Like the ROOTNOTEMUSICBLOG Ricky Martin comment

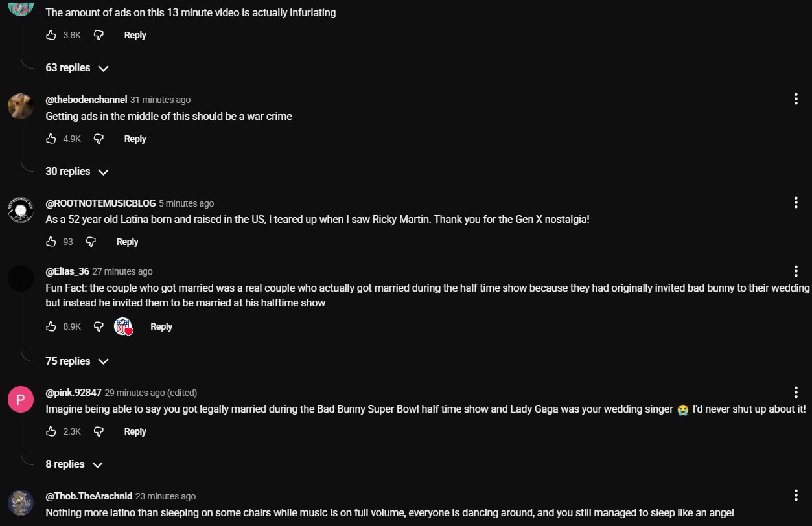coord(51,242)
